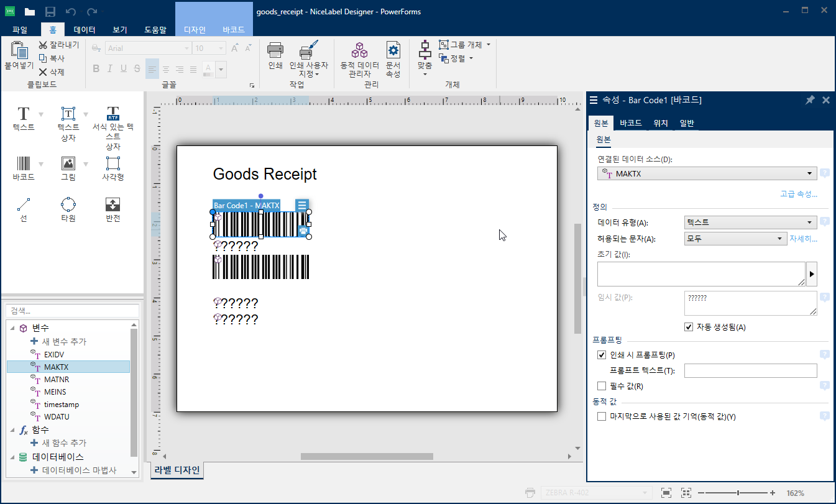836x504 pixels.
Task: Disable prompting at print time checkbox
Action: pyautogui.click(x=601, y=355)
